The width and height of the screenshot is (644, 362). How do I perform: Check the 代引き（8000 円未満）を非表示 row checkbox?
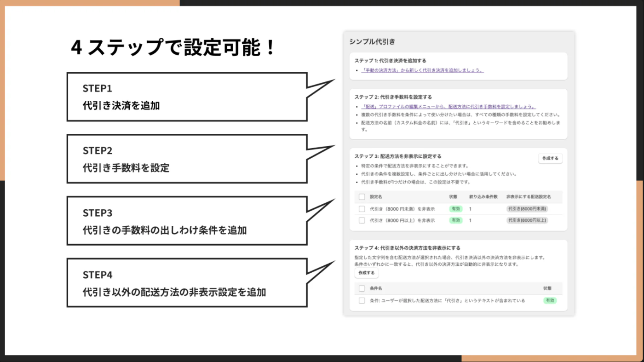[362, 209]
